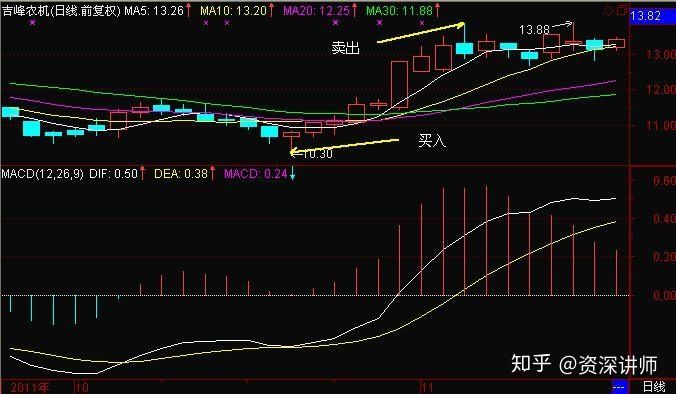
Task: Click the 10.30 low price arrow marker
Action: [x=312, y=153]
